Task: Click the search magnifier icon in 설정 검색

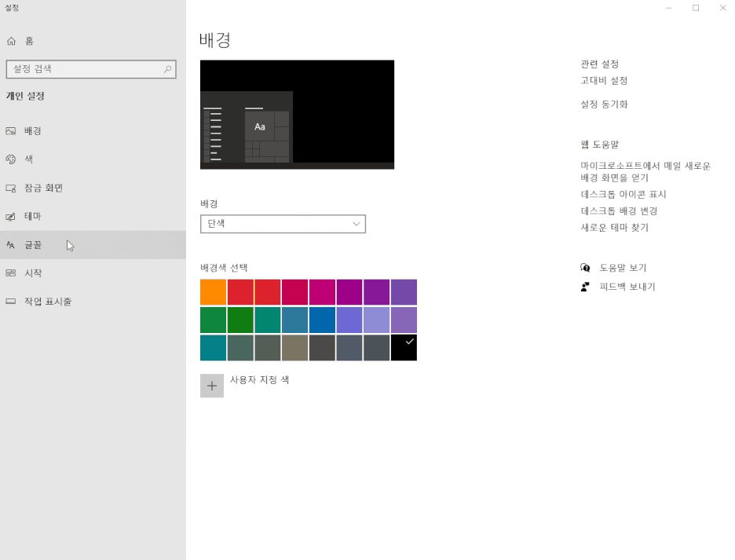Action: pyautogui.click(x=167, y=69)
